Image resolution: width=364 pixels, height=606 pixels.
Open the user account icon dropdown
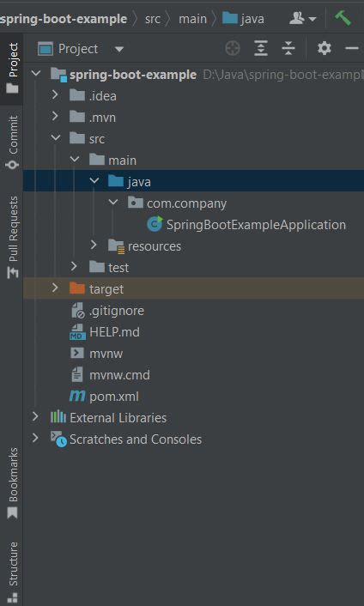(x=302, y=18)
